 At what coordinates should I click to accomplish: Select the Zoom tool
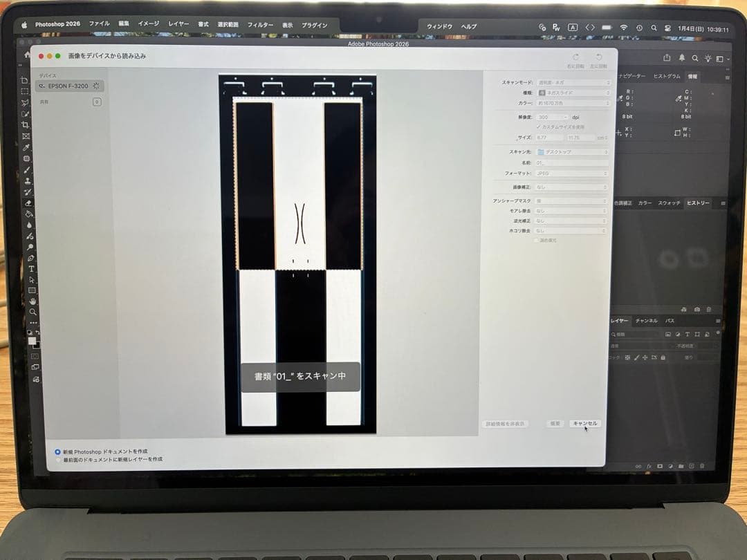(29, 310)
